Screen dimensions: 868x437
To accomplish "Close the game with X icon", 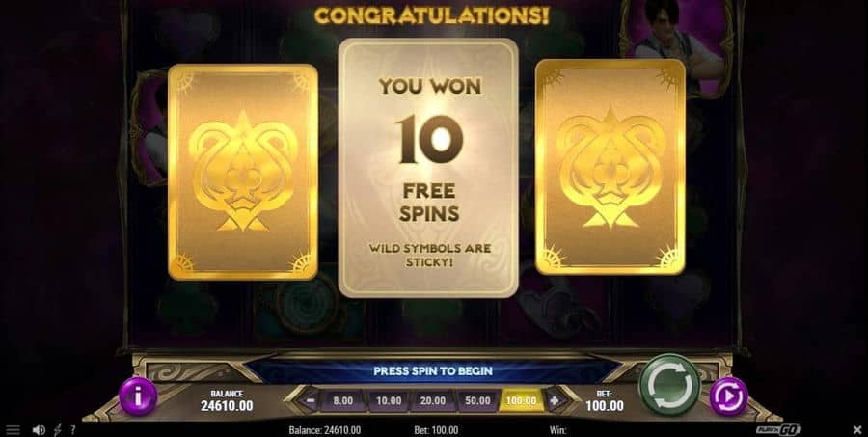I will pos(857,430).
